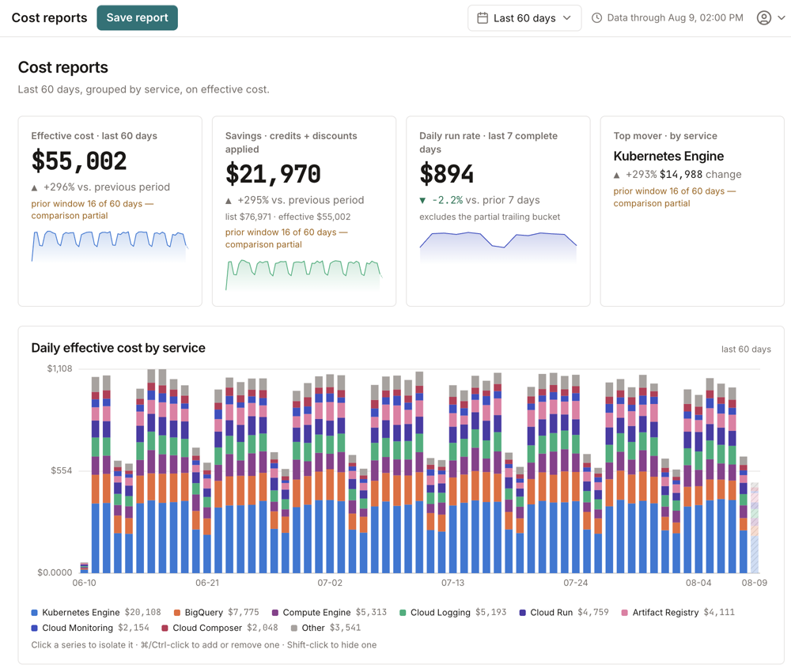Click 'excludes the partial trailing bucket' note
This screenshot has width=791, height=672.
490,217
